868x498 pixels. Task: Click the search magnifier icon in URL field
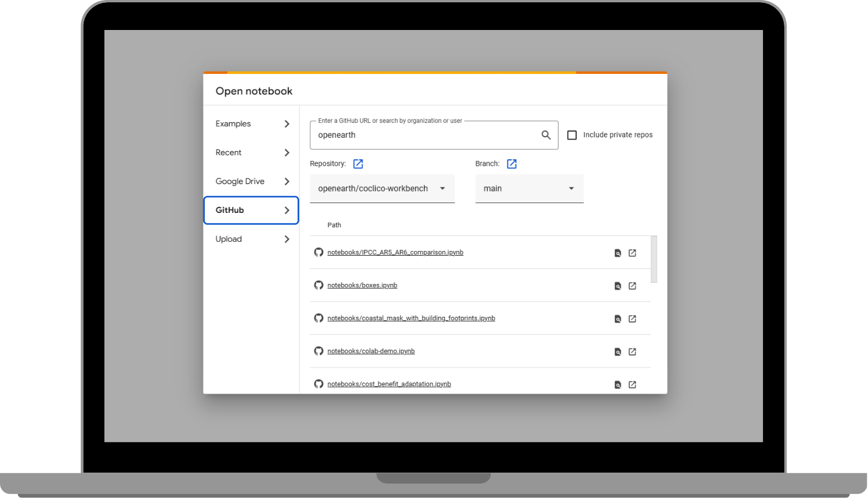pos(546,135)
